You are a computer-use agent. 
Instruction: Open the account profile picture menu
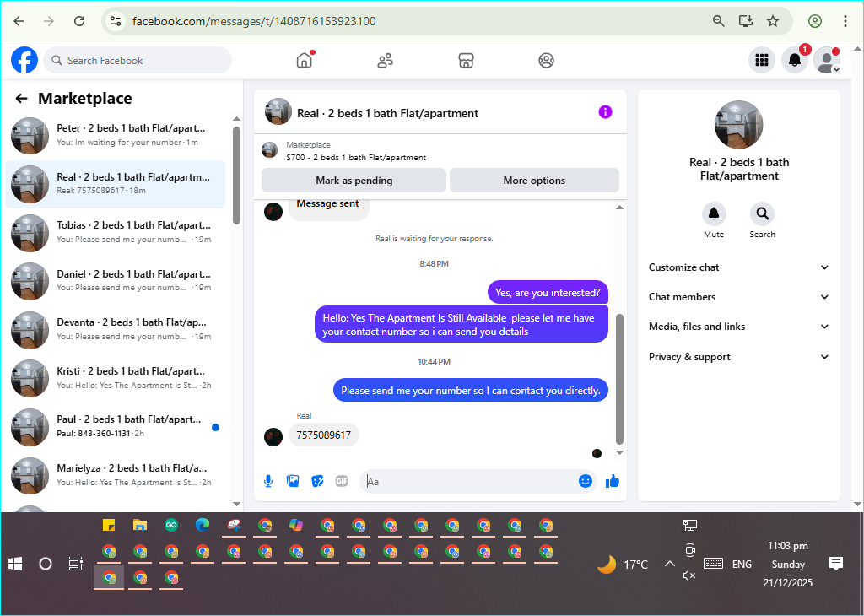pos(827,60)
